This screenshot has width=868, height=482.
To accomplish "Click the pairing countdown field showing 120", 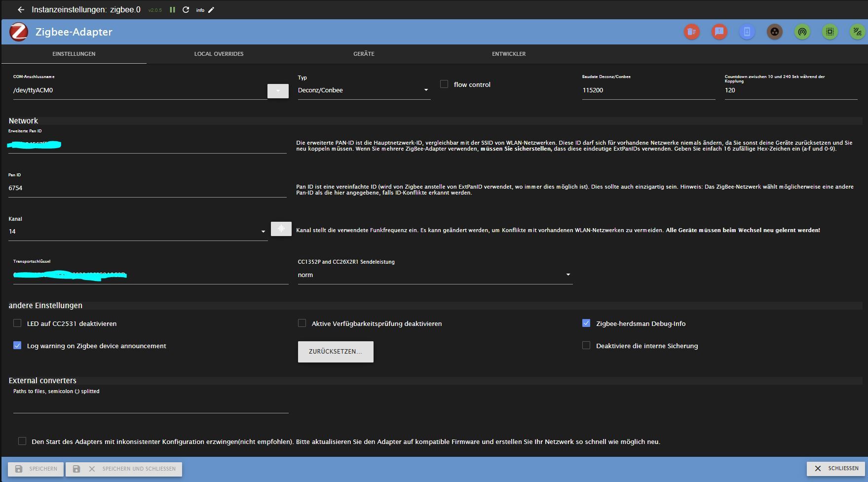I will pos(791,90).
